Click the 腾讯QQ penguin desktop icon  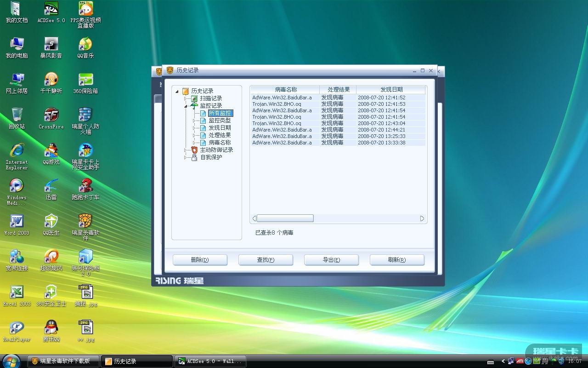(51, 331)
